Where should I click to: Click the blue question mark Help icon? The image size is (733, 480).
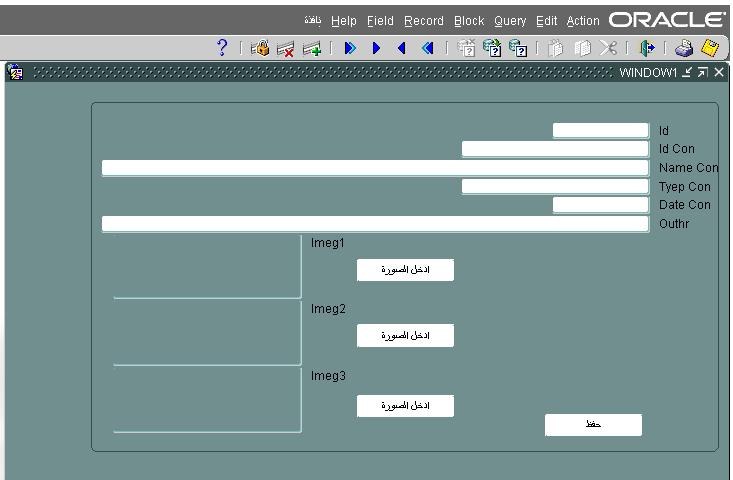coord(222,47)
